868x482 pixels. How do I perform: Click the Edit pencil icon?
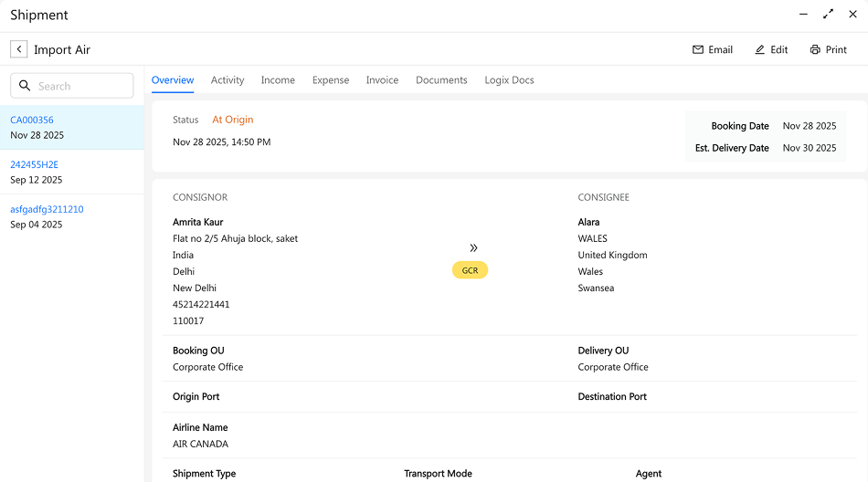click(760, 50)
